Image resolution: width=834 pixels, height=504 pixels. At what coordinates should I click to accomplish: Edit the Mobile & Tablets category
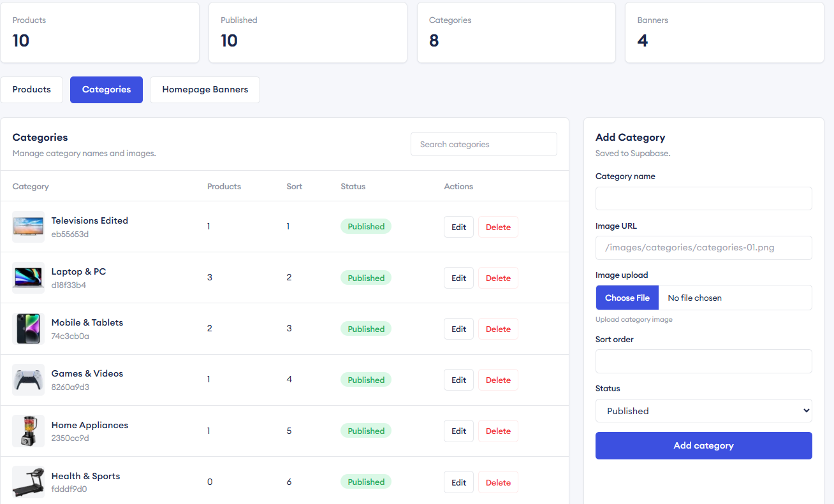(458, 329)
